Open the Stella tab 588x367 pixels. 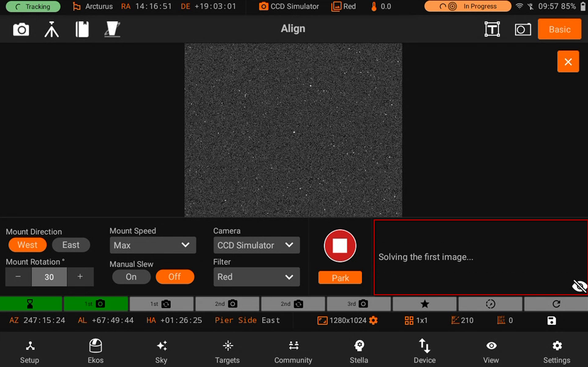[359, 351]
